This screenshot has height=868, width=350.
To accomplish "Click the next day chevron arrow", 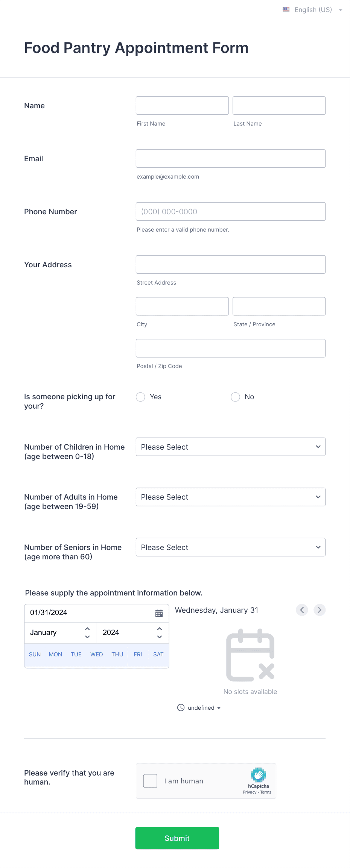I will pyautogui.click(x=319, y=610).
